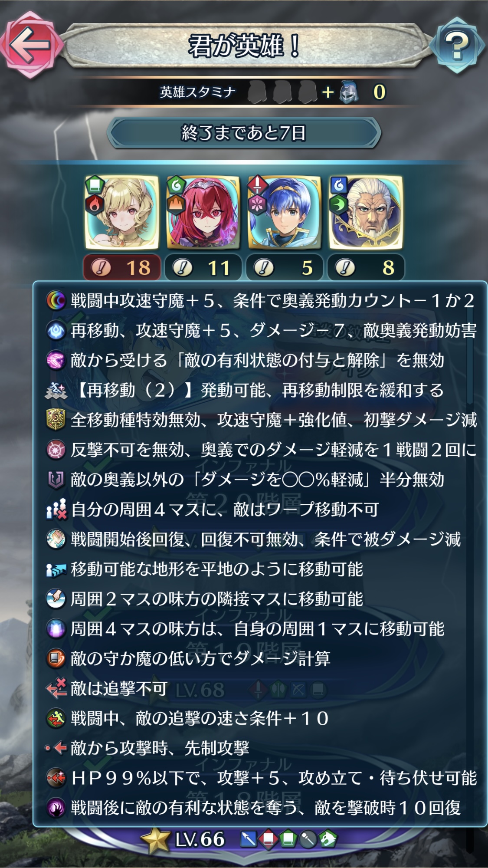
Task: Select the blue-haired Marth portrait
Action: pyautogui.click(x=284, y=212)
